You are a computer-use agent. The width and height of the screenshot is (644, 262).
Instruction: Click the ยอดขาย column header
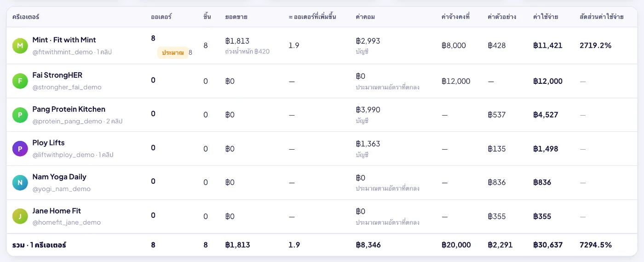pyautogui.click(x=236, y=17)
